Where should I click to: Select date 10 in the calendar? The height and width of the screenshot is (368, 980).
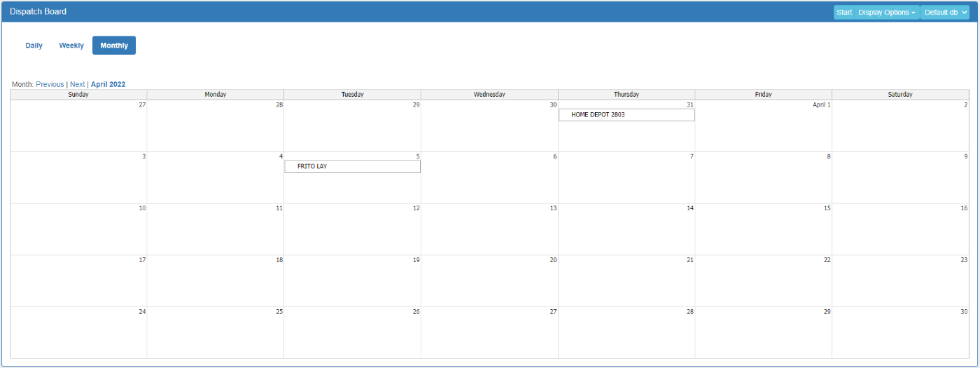coord(142,208)
